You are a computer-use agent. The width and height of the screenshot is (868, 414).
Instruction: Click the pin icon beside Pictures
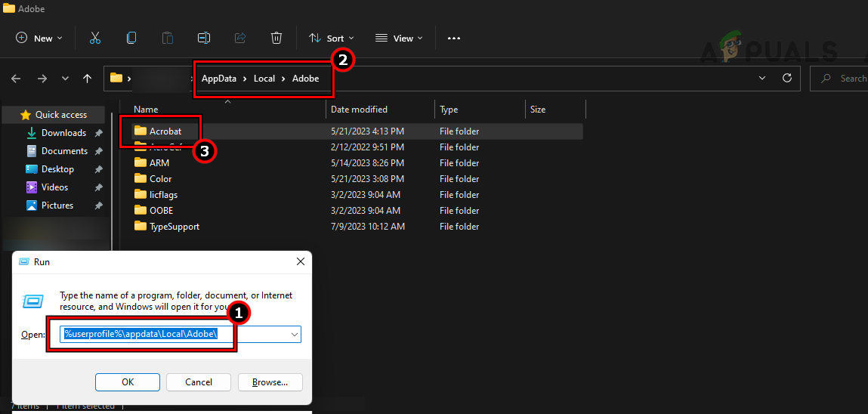coord(98,205)
